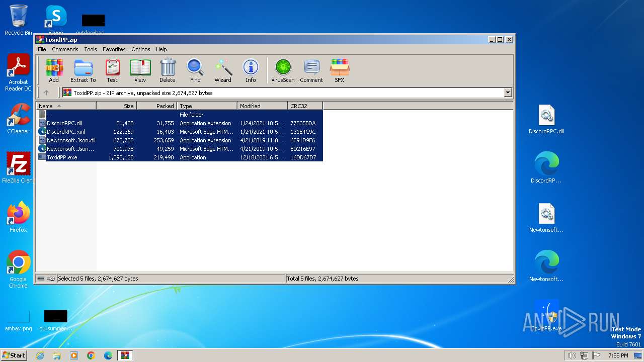Open Internet Explorer from taskbar
The image size is (644, 362).
[x=40, y=355]
